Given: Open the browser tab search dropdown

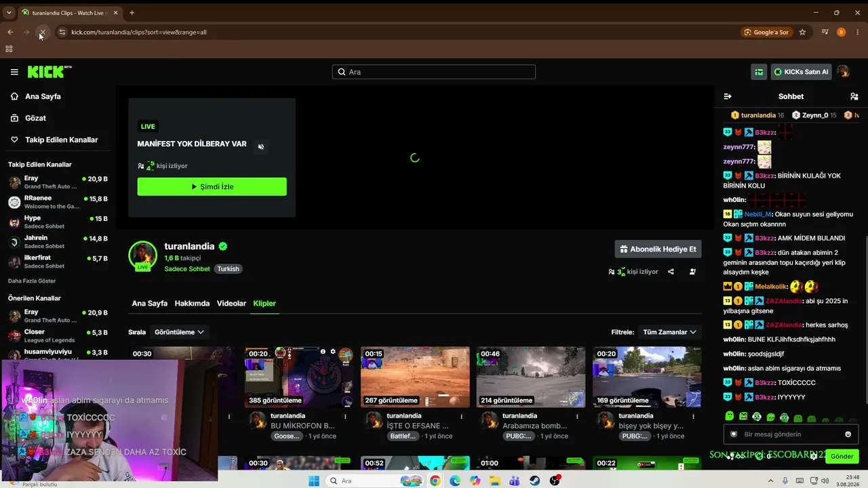Looking at the screenshot, I should coord(9,13).
